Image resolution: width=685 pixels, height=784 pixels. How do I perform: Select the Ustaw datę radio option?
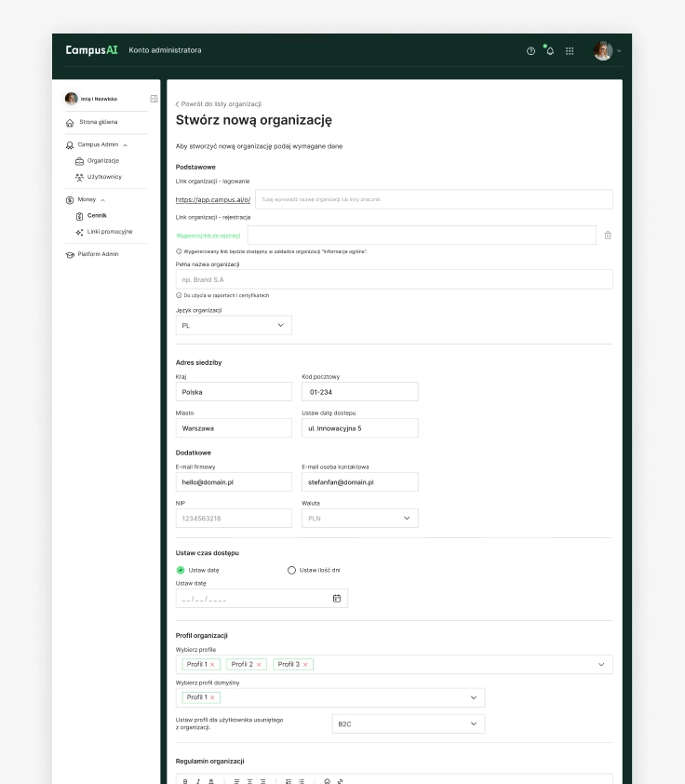click(x=181, y=570)
